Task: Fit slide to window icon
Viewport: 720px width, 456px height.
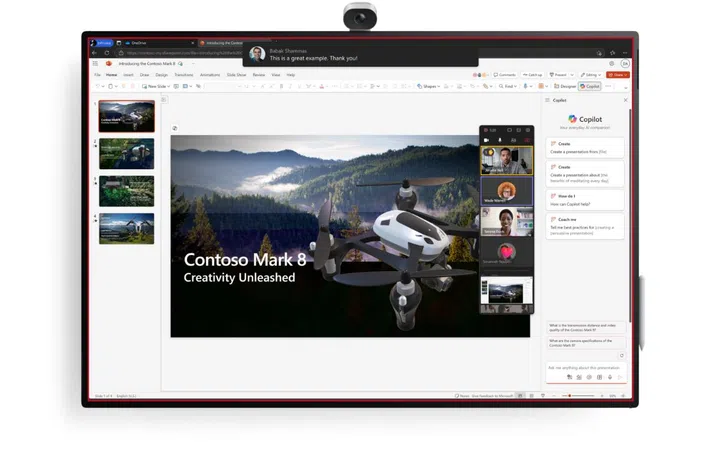Action: tap(623, 395)
